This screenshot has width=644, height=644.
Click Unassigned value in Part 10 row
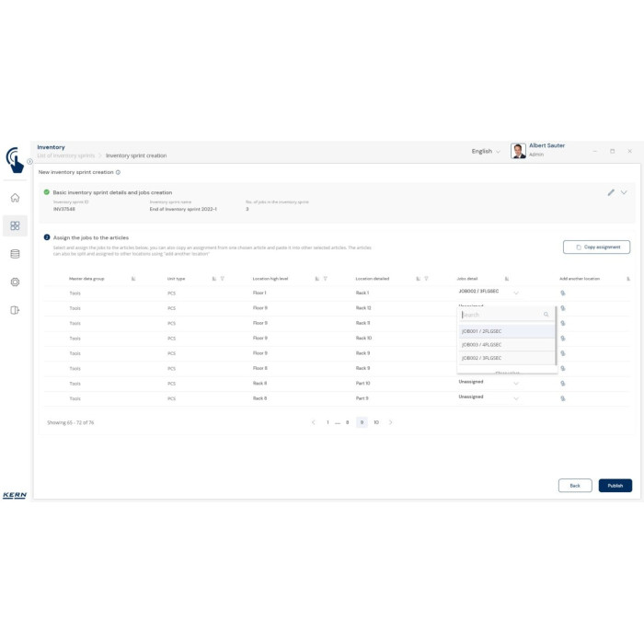coord(471,382)
